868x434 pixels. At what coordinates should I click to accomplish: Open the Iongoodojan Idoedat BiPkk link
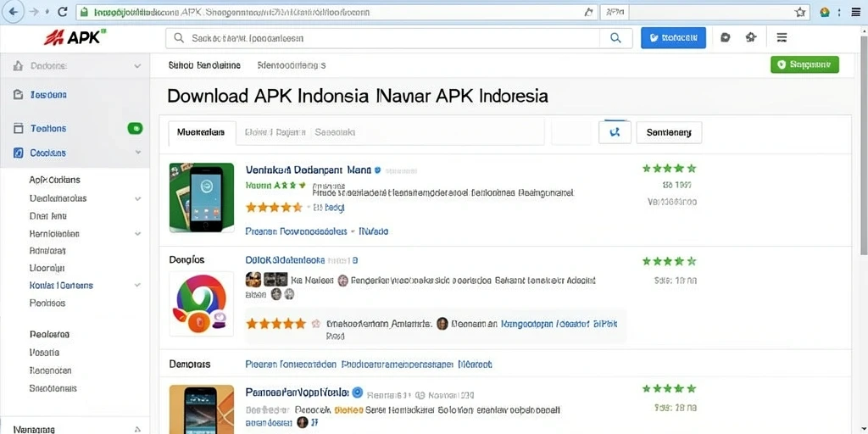[559, 324]
